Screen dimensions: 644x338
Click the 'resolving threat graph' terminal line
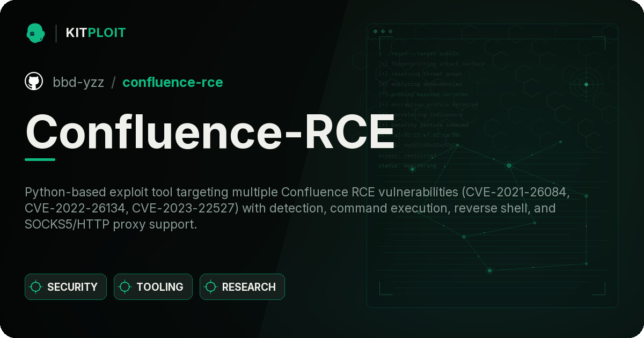click(420, 74)
